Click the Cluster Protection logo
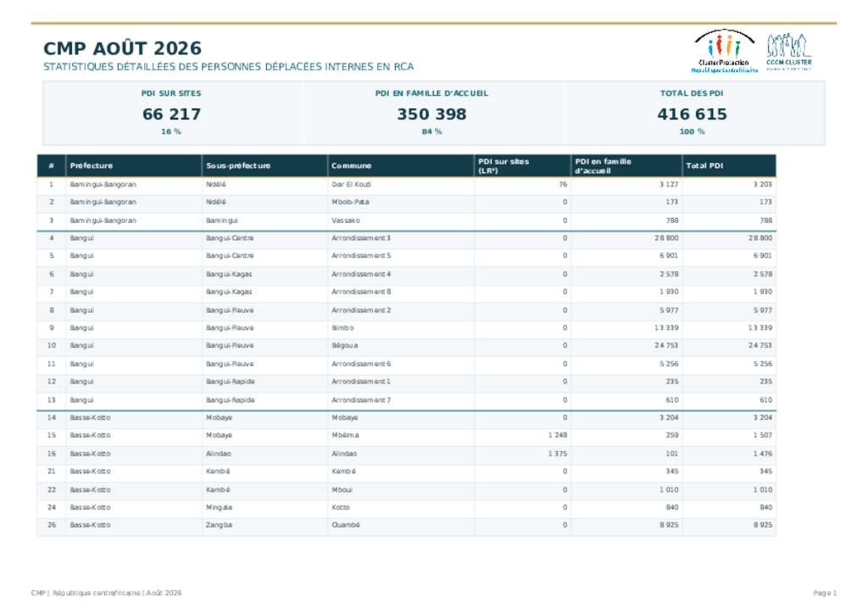868x614 pixels. click(x=724, y=51)
